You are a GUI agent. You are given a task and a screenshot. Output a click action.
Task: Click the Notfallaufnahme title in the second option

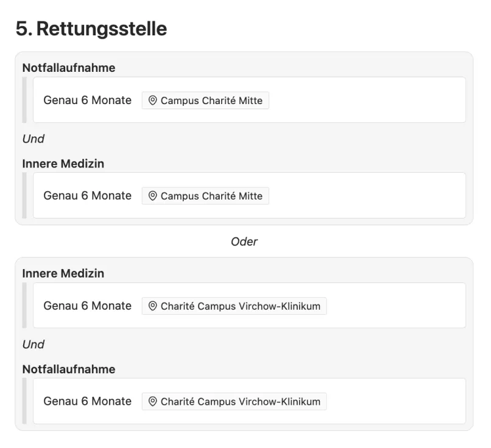tap(69, 369)
